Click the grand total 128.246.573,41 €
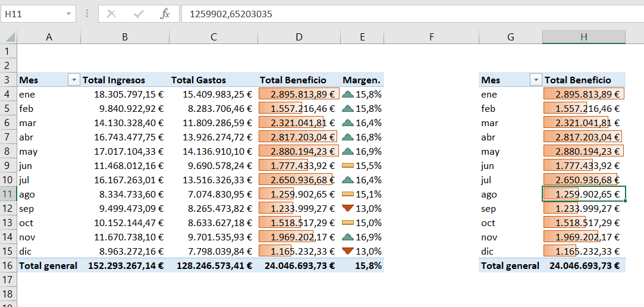644x307 pixels. [x=213, y=265]
